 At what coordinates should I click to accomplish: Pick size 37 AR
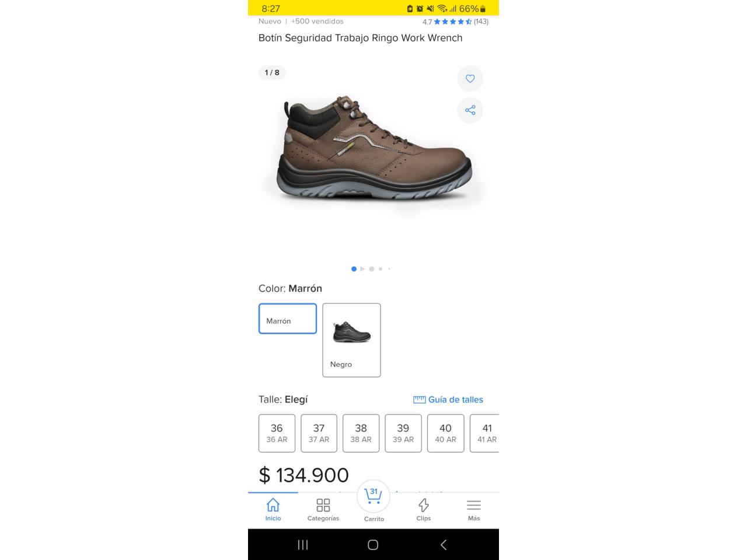319,433
